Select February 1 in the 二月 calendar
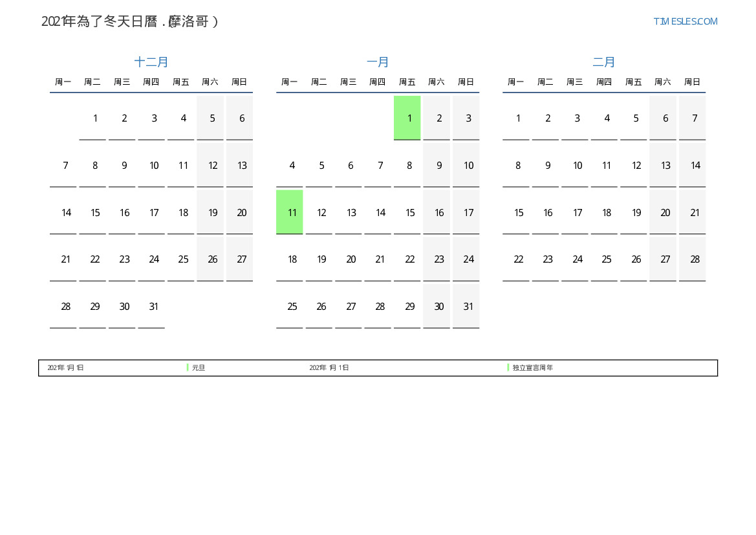Viewport: 756px width, 535px height. 518,118
